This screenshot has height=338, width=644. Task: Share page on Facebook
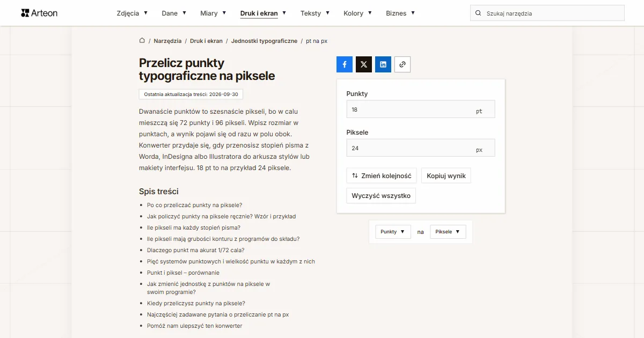345,64
